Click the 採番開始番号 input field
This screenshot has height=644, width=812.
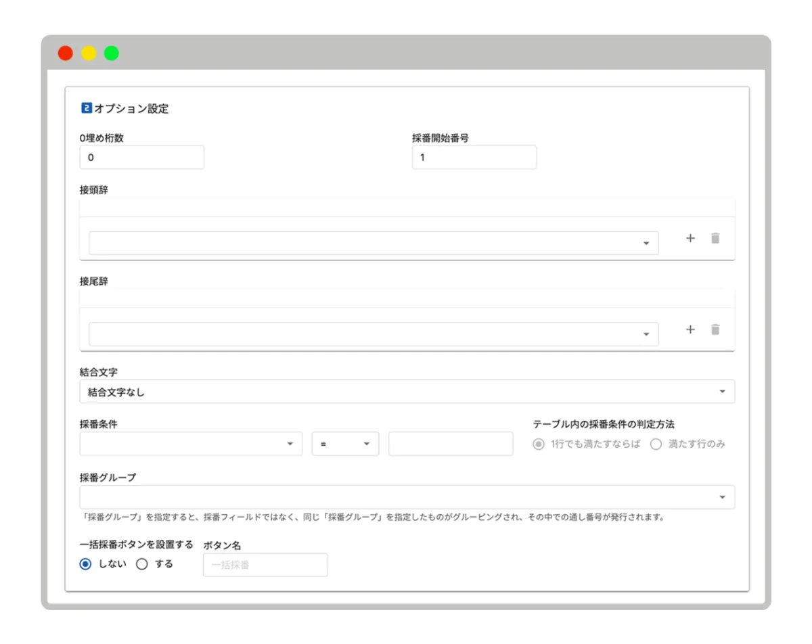[x=474, y=157]
